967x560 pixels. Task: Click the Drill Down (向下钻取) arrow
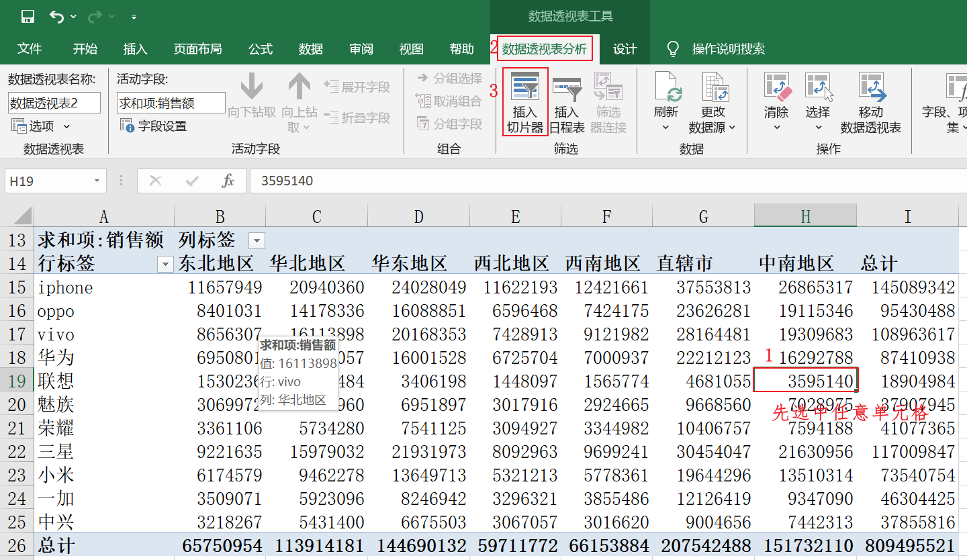(x=252, y=87)
